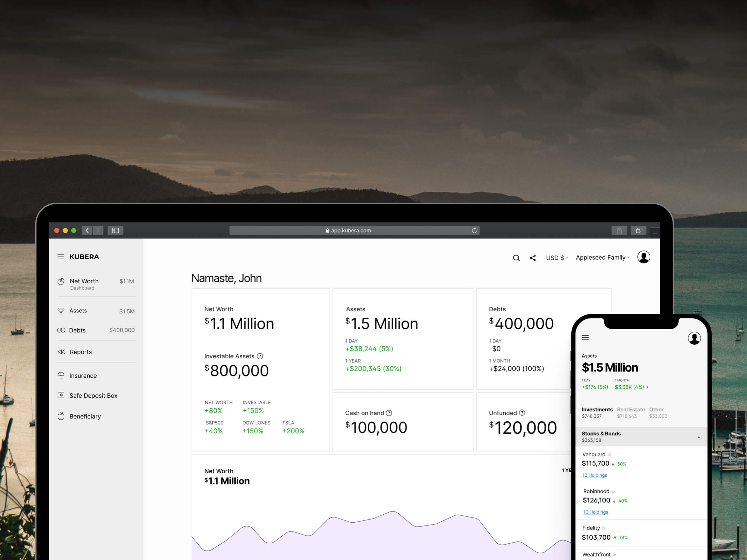Click the share icon in the header

533,258
